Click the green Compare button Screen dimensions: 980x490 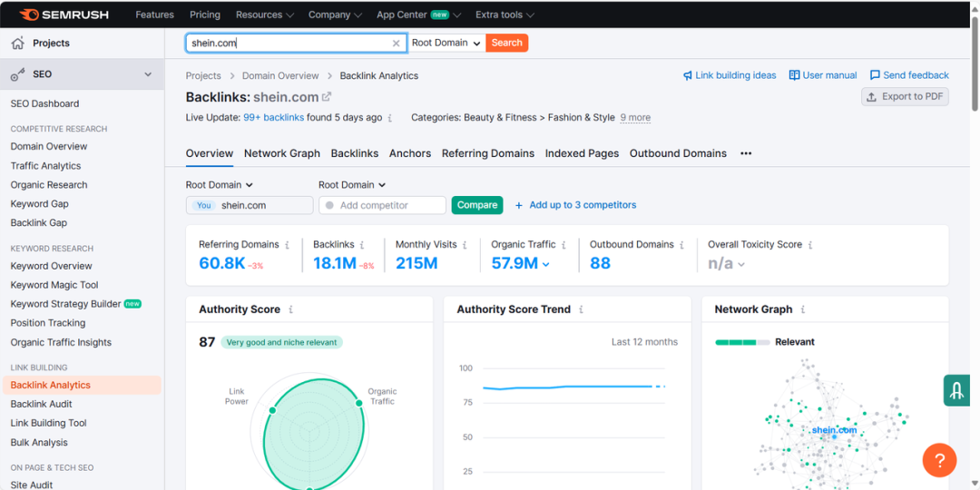pos(477,205)
